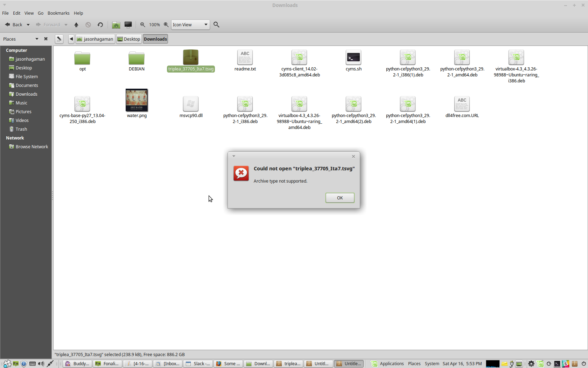Screen dimensions: 588x368
Task: Switch to Buddy taskbar window
Action: [77, 364]
